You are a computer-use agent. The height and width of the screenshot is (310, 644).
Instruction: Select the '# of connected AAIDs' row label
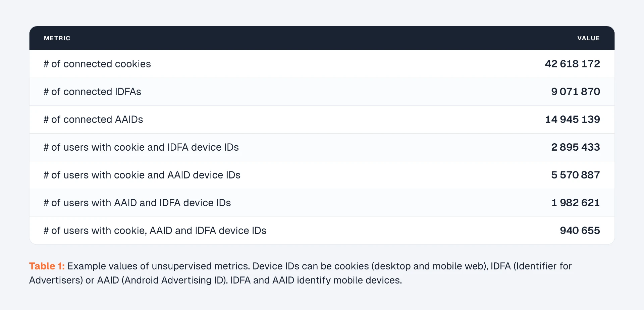(93, 119)
